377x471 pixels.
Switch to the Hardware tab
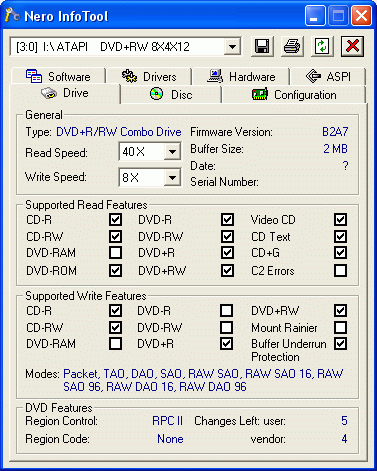pyautogui.click(x=241, y=77)
